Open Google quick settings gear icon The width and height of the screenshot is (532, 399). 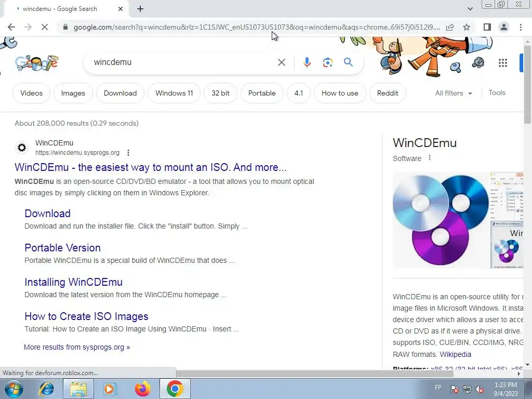[478, 63]
